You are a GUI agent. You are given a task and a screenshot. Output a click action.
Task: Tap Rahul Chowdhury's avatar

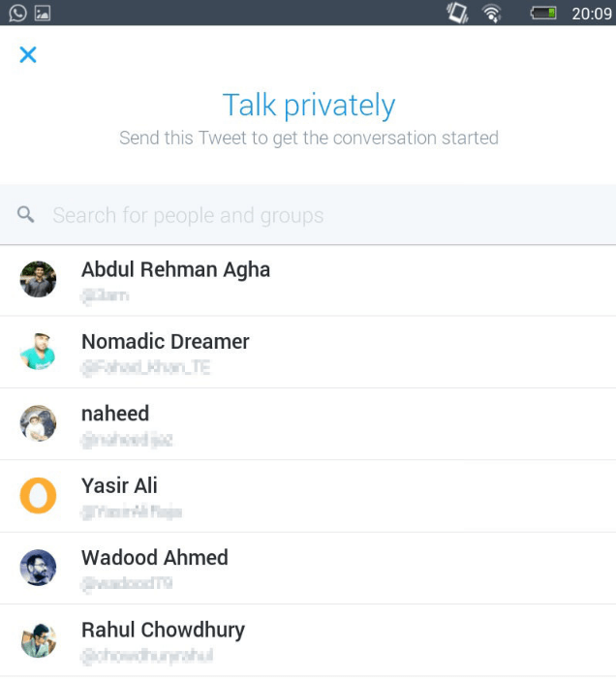point(38,639)
